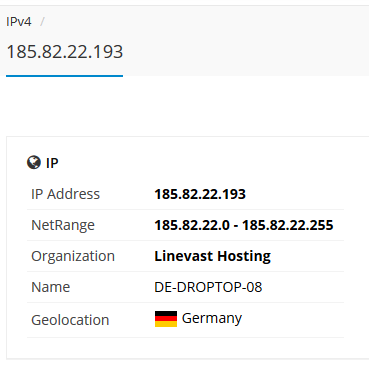Screen dimensions: 369x366
Task: Click the IP Address row label
Action: click(65, 194)
